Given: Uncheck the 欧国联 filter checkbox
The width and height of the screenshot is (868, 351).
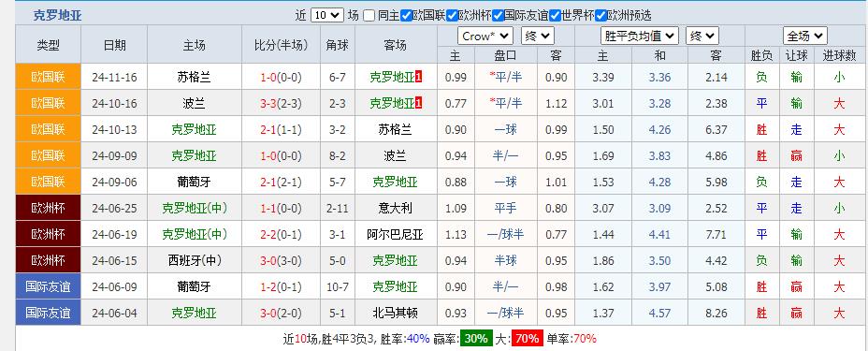Looking at the screenshot, I should point(407,16).
